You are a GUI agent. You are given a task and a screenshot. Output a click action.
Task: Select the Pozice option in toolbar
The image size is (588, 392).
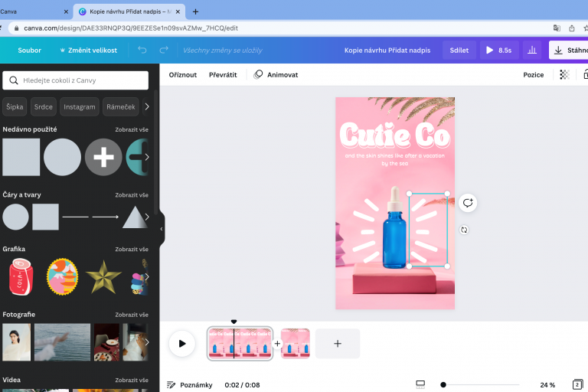pyautogui.click(x=533, y=75)
